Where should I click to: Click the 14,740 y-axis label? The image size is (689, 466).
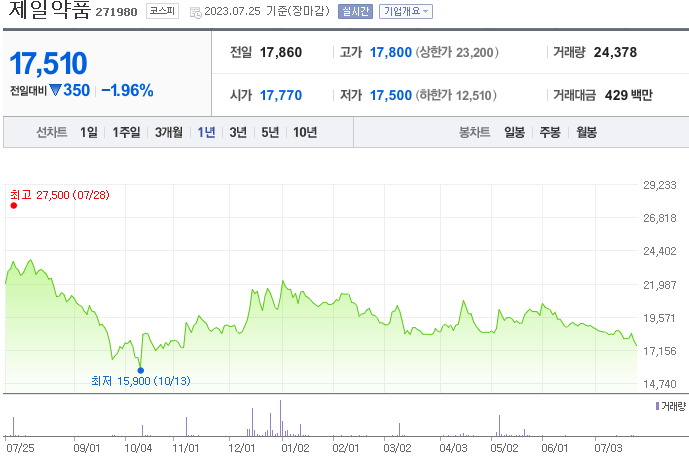pos(660,384)
